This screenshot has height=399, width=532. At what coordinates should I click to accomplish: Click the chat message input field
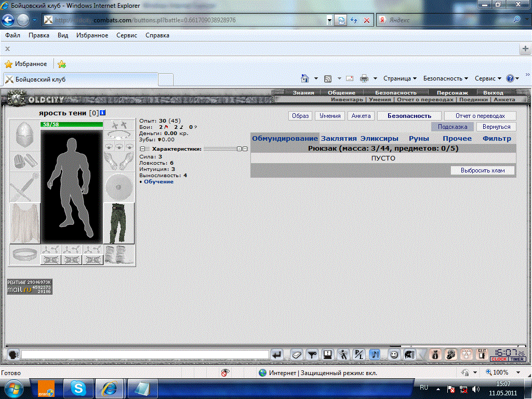coord(145,355)
